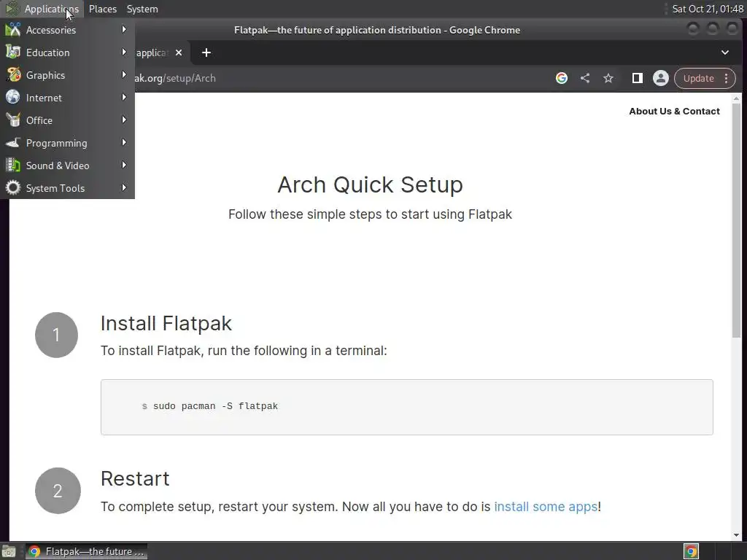Click the Chrome icon in bottom-right tray
Image resolution: width=747 pixels, height=560 pixels.
[692, 551]
